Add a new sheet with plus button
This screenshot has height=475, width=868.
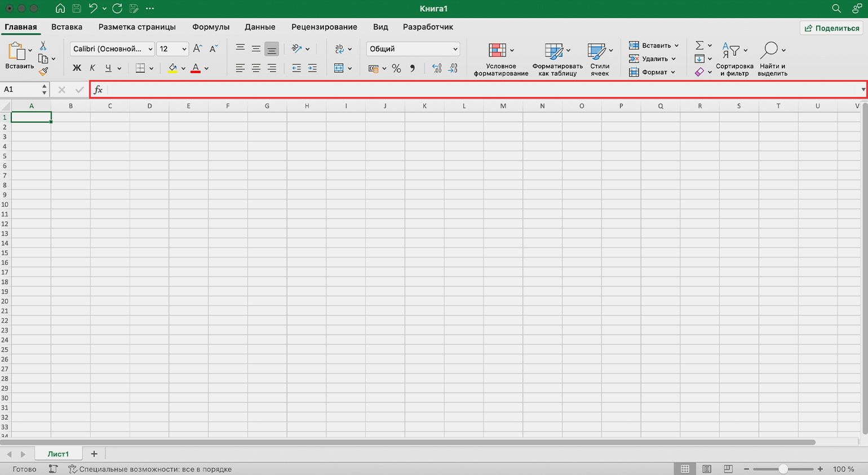(94, 454)
